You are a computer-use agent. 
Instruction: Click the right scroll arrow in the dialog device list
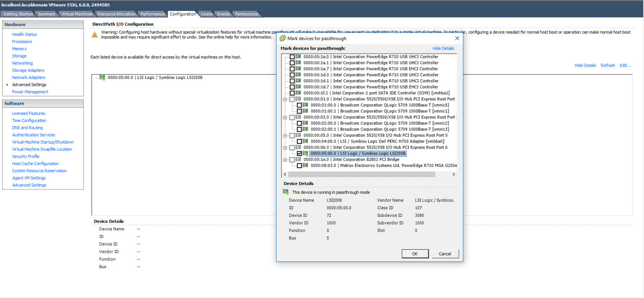453,174
